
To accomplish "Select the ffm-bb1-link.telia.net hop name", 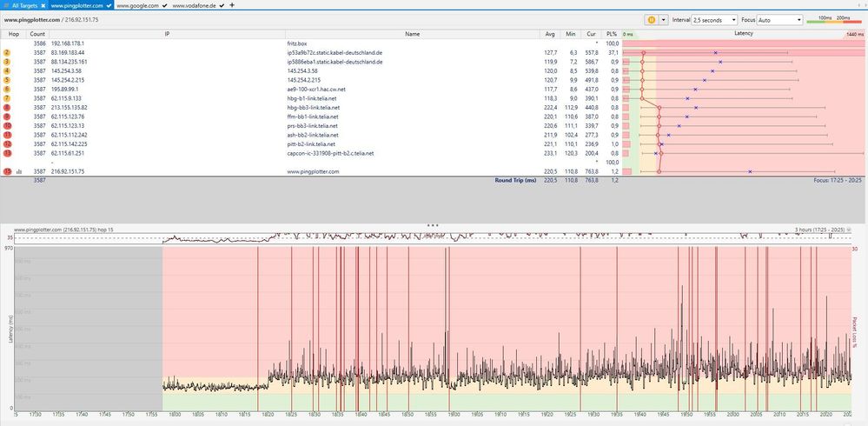I will 313,116.
